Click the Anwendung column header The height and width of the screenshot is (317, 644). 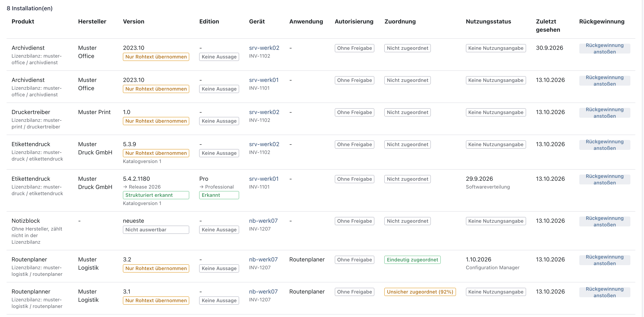(306, 21)
